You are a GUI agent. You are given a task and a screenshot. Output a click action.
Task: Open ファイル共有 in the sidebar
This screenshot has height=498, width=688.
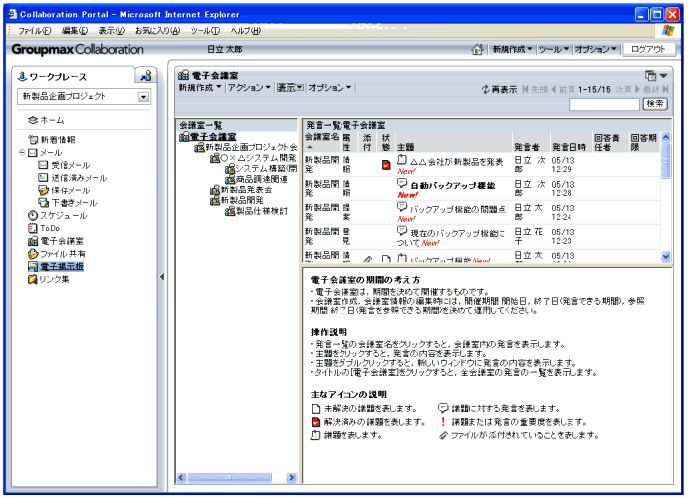tap(60, 254)
